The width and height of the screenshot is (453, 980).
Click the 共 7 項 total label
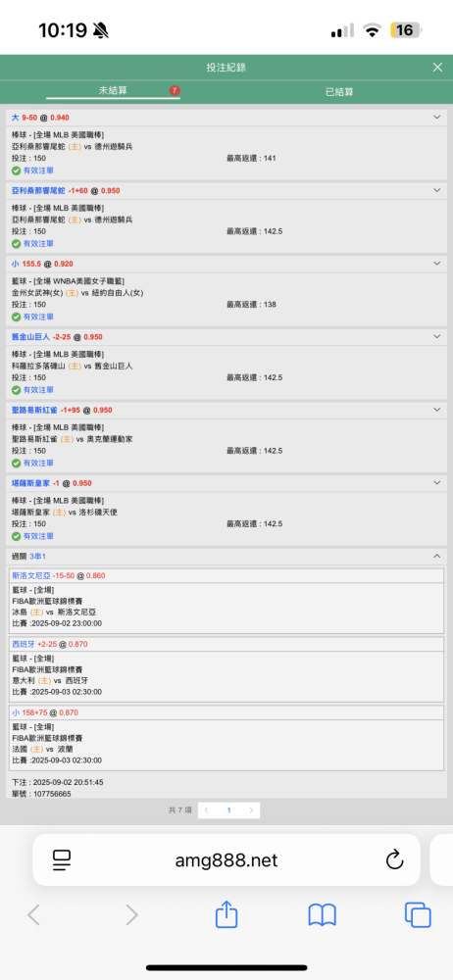pos(180,810)
